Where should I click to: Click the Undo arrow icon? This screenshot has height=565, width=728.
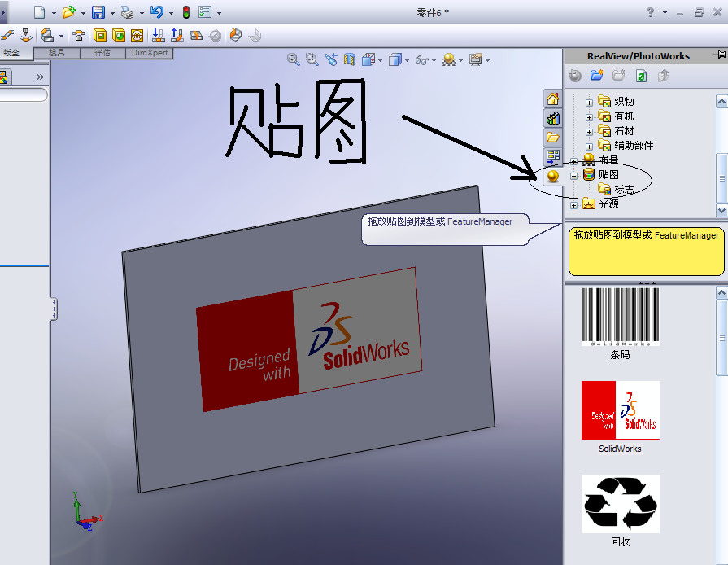[x=157, y=12]
